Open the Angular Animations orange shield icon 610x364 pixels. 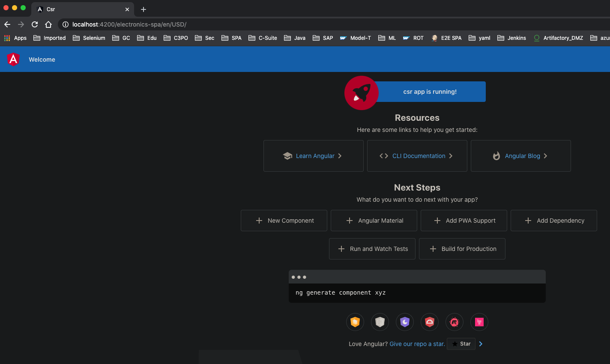[x=355, y=322]
